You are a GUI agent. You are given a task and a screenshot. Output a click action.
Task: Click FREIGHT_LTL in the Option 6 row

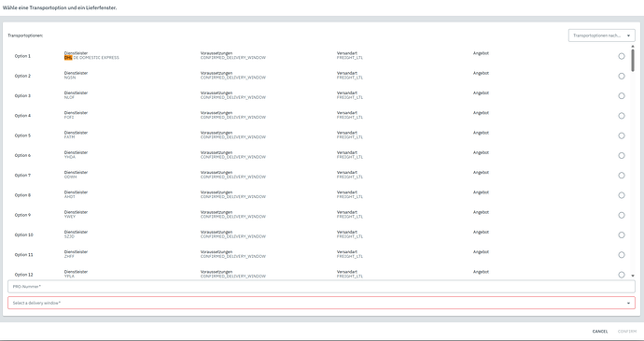350,157
